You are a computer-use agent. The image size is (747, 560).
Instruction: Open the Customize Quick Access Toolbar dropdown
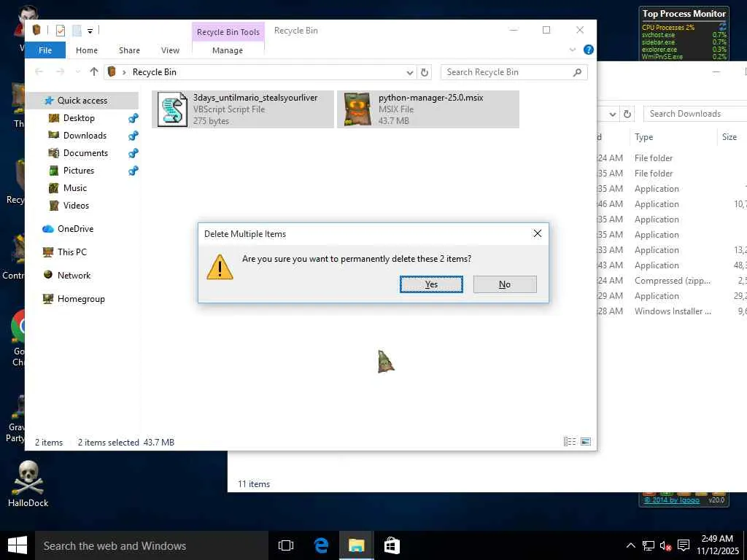(90, 31)
